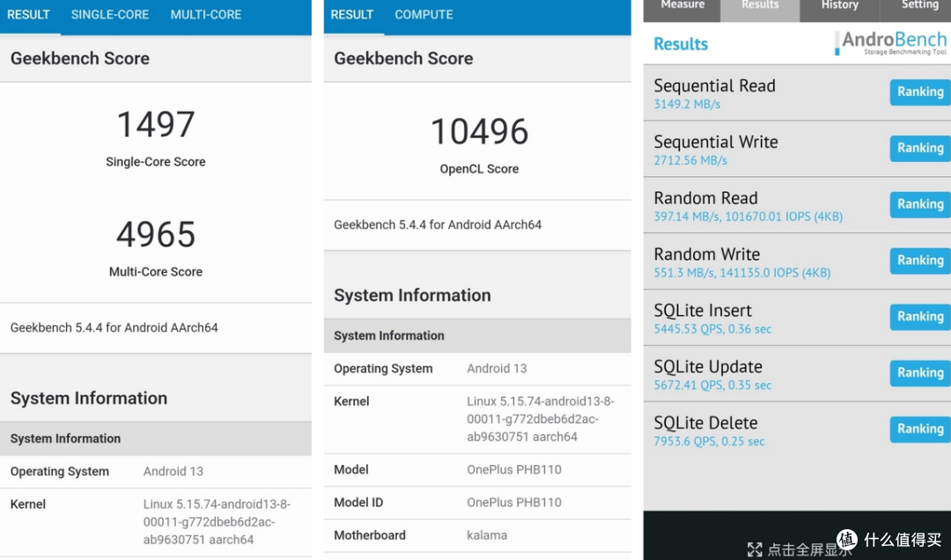The image size is (951, 560).
Task: Open the RESULT tab in CPU Geekbench panel
Action: (28, 15)
